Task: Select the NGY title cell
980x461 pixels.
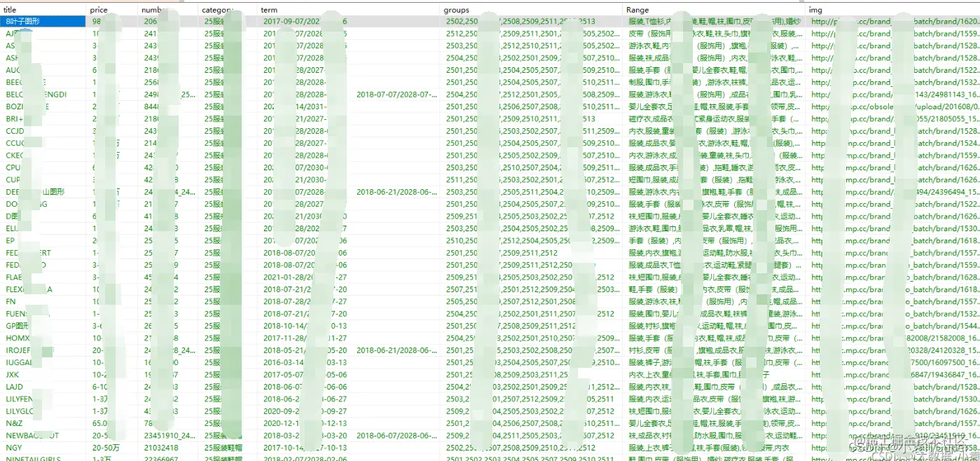Action: (x=44, y=448)
